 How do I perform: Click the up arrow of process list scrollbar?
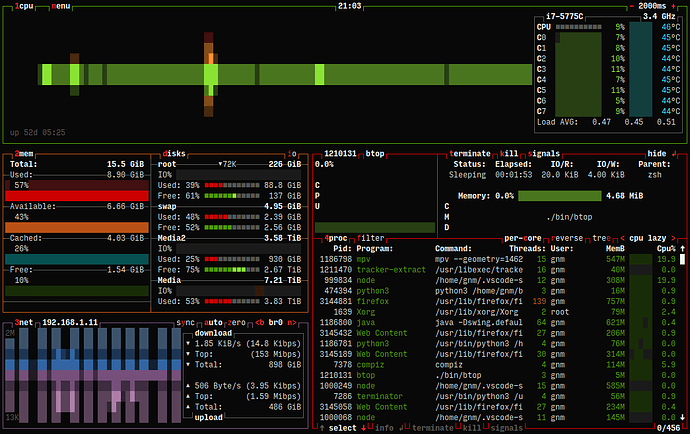pyautogui.click(x=683, y=249)
